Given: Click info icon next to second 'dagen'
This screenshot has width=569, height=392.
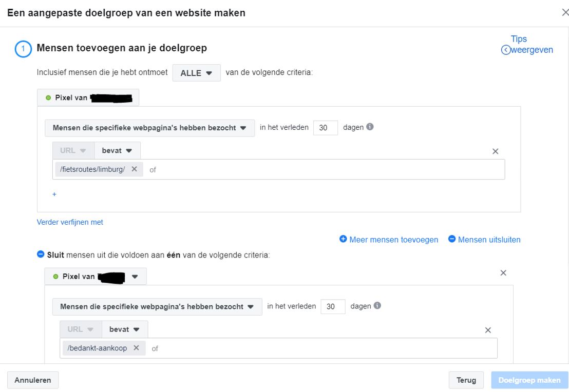Looking at the screenshot, I should 377,306.
